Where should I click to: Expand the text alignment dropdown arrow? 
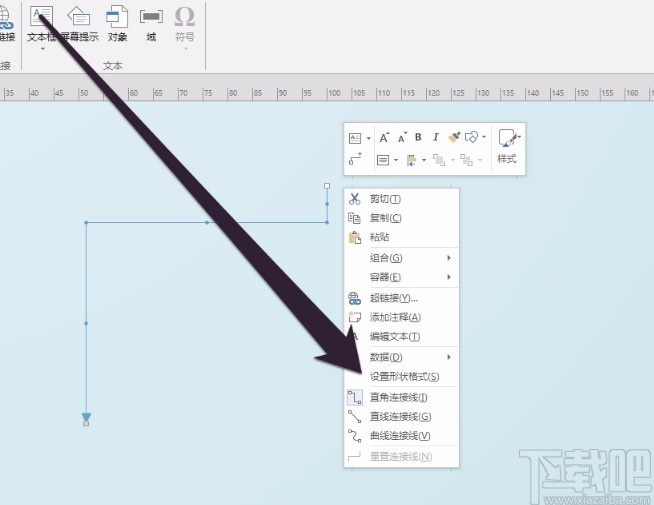coord(396,160)
